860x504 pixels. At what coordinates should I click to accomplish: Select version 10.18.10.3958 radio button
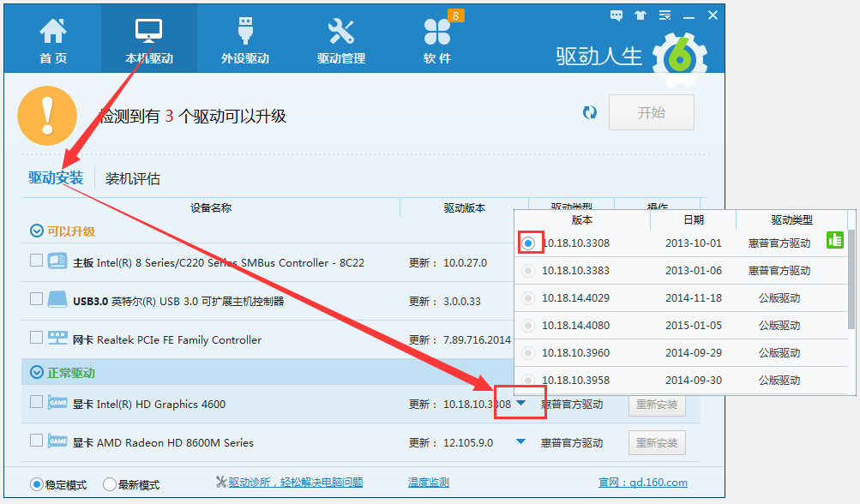528,380
